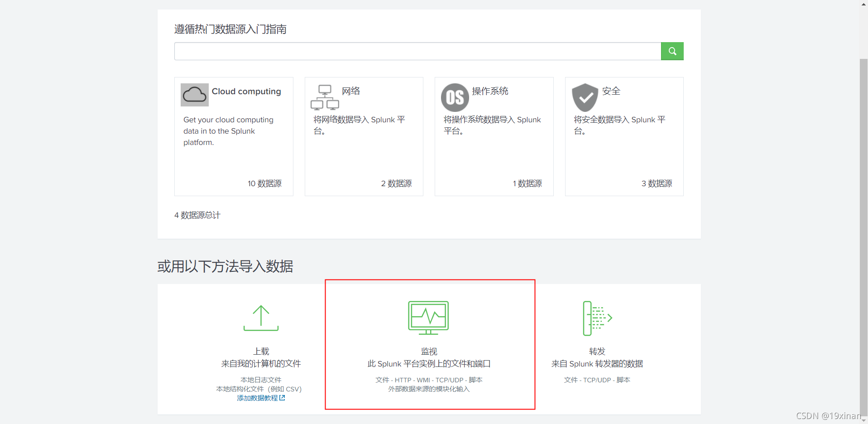Click the 监视 monitor waveform icon

click(x=428, y=318)
